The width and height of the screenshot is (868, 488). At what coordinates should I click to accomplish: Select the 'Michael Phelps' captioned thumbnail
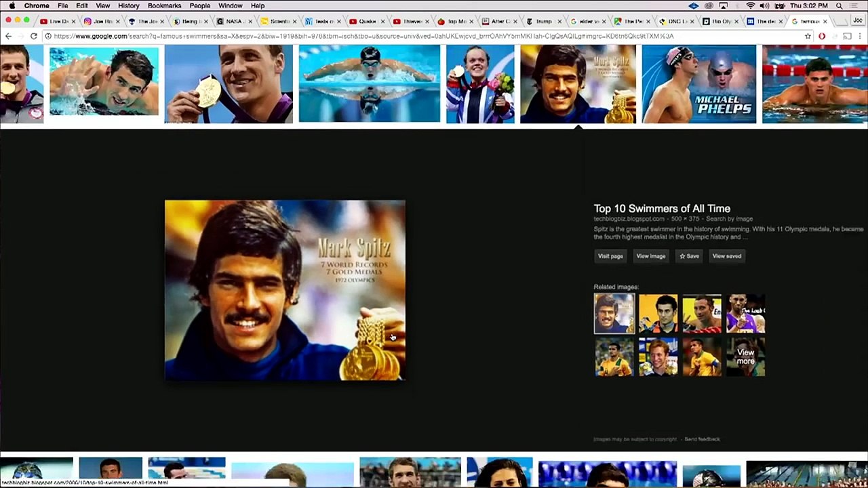pyautogui.click(x=698, y=84)
